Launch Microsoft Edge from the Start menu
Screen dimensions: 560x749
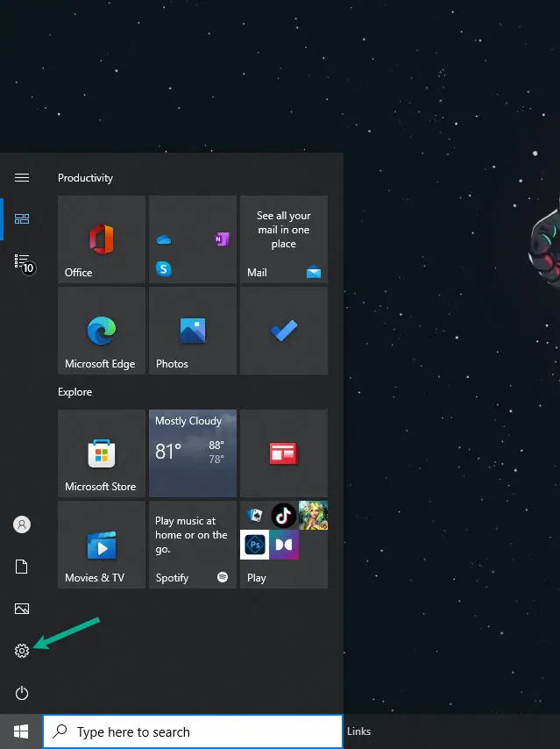point(101,331)
